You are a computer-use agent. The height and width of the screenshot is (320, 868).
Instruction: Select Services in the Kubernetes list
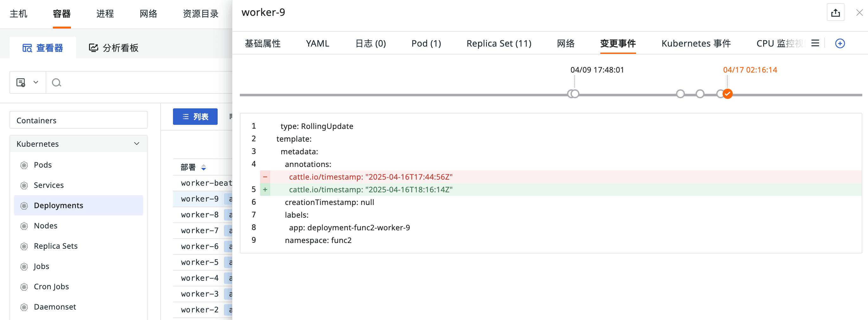[49, 185]
